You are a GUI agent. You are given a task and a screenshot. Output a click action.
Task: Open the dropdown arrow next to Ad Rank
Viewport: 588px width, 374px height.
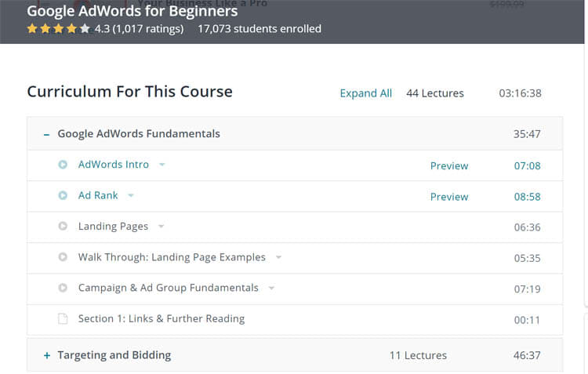(130, 195)
